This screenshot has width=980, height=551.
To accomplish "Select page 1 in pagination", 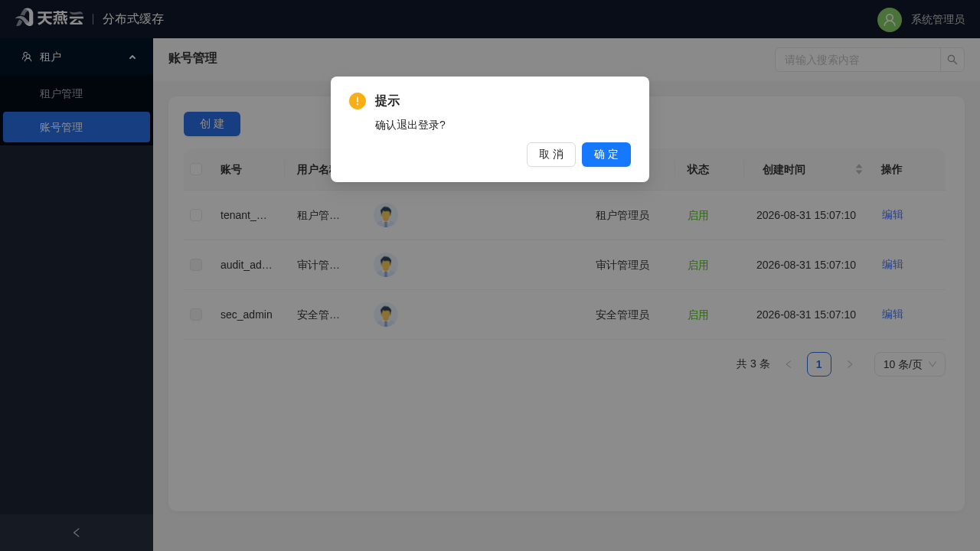I will coord(819,364).
